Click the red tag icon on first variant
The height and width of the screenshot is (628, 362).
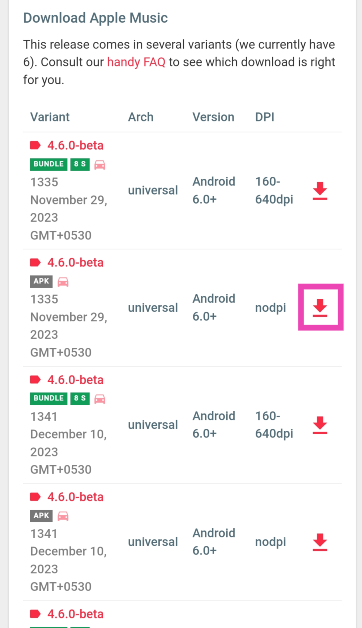[x=35, y=145]
